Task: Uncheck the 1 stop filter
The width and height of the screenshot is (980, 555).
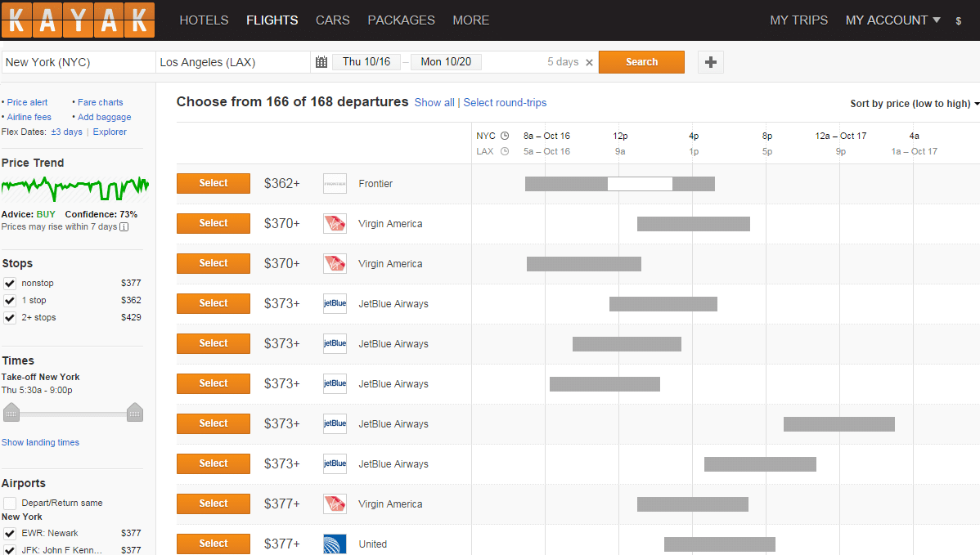Action: (10, 300)
